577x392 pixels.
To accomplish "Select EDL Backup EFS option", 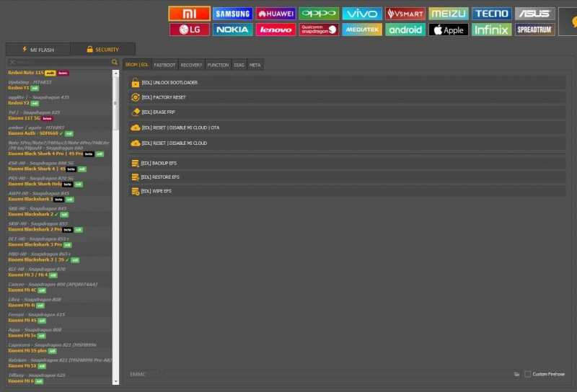I will pos(348,164).
